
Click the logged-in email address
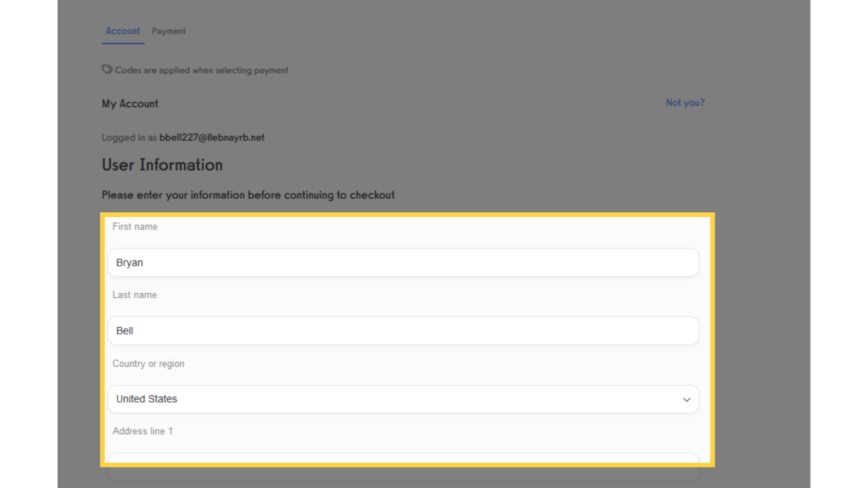coord(212,137)
